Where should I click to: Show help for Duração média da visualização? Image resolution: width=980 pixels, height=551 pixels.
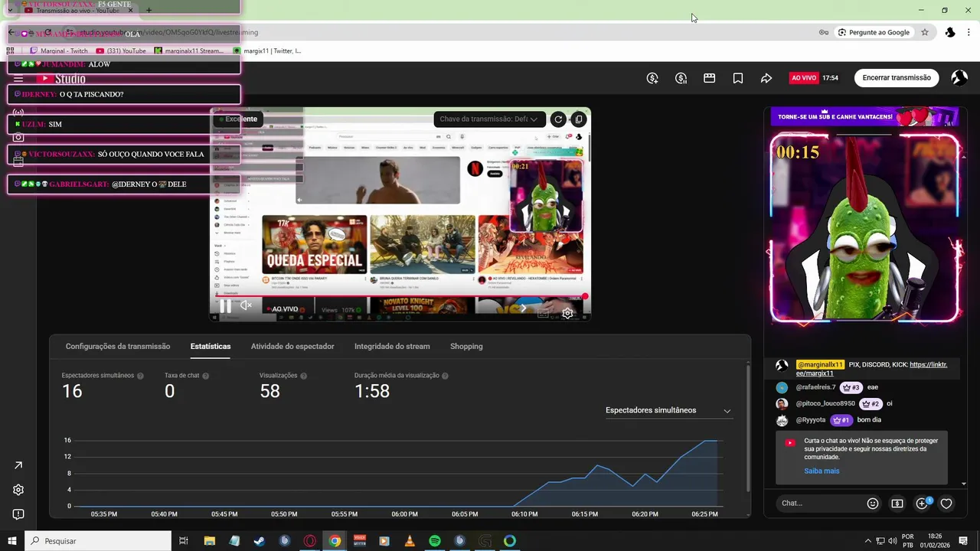(x=446, y=377)
